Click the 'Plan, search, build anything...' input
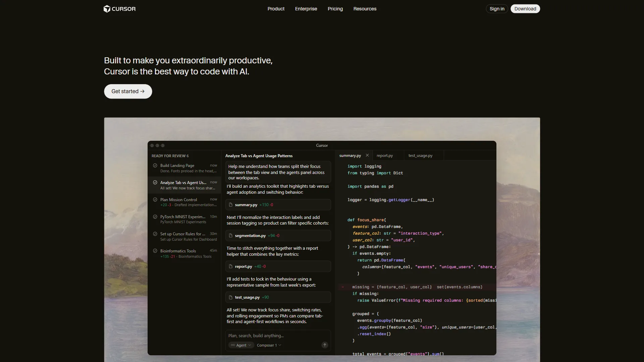 pos(278,336)
